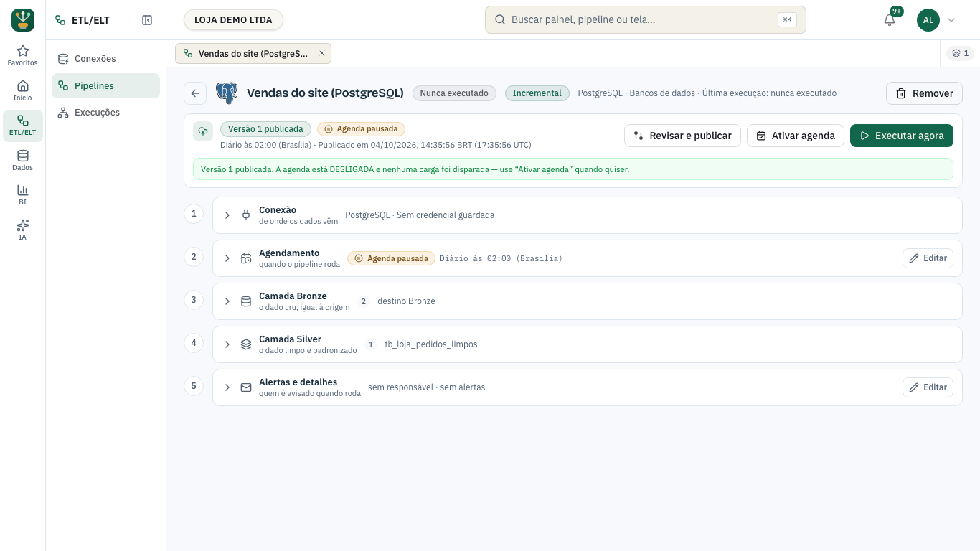Image resolution: width=980 pixels, height=551 pixels.
Task: Go to Início home icon
Action: pos(23,90)
